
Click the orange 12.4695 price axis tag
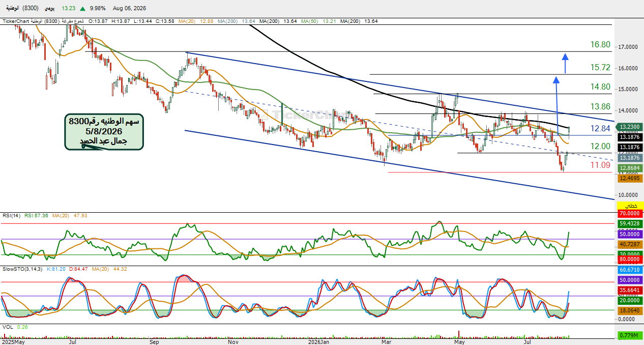click(x=630, y=178)
